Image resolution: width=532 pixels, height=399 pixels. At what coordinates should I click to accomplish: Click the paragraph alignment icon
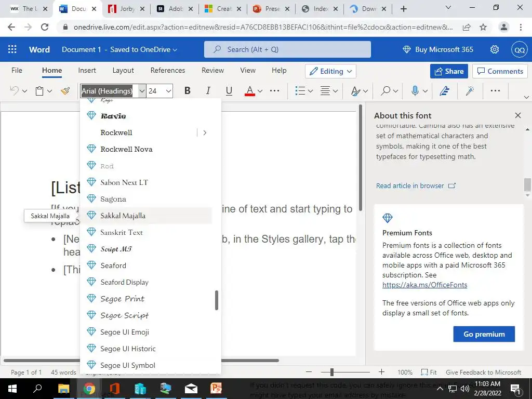[x=325, y=90]
